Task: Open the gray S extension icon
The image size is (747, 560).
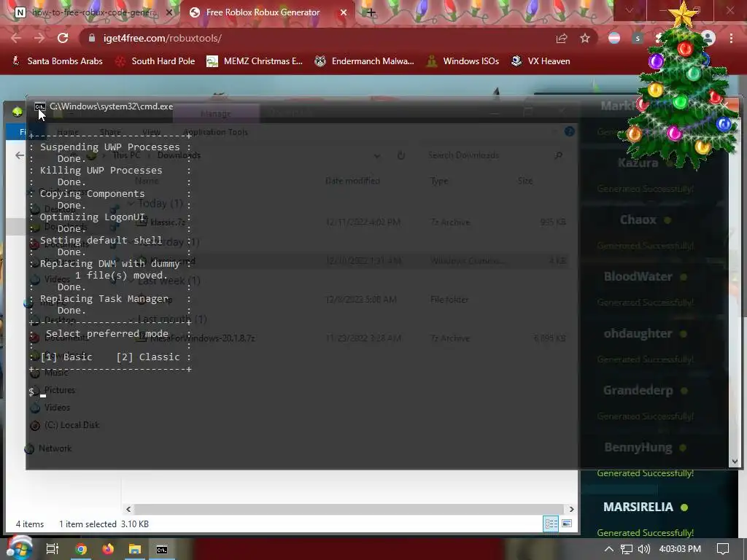Action: pos(638,38)
